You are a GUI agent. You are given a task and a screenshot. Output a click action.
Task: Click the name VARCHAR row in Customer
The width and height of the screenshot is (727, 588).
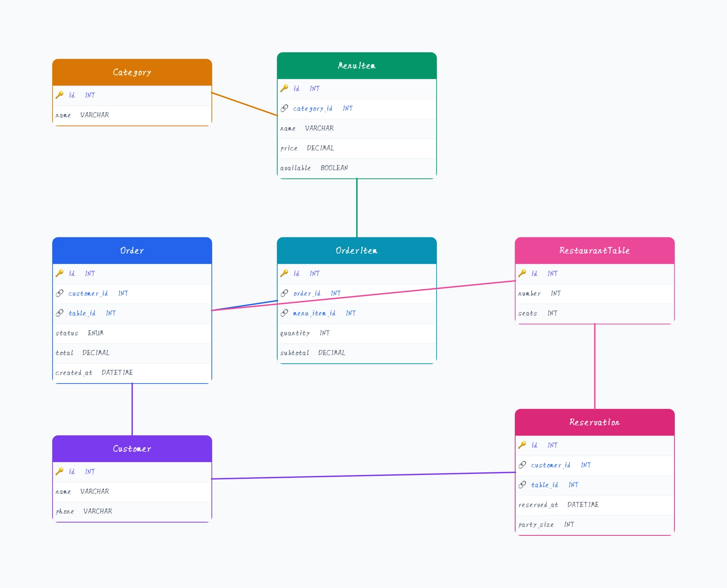coord(132,491)
